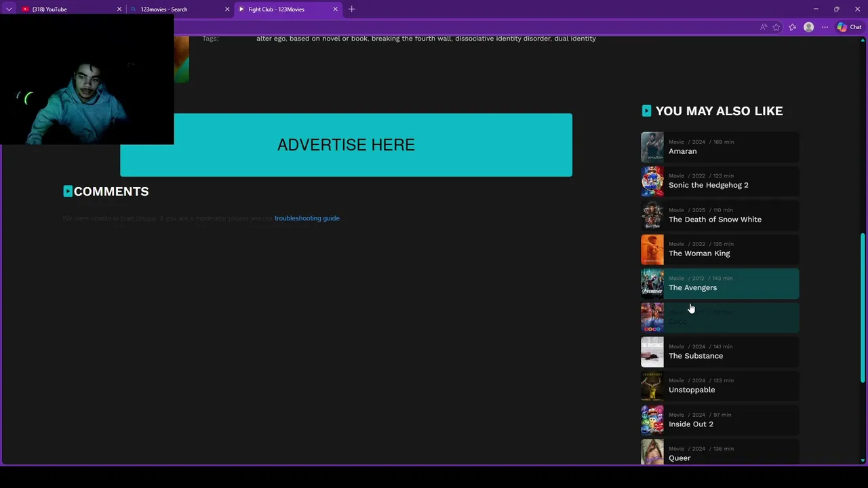Close the Fight Club tab

[335, 9]
